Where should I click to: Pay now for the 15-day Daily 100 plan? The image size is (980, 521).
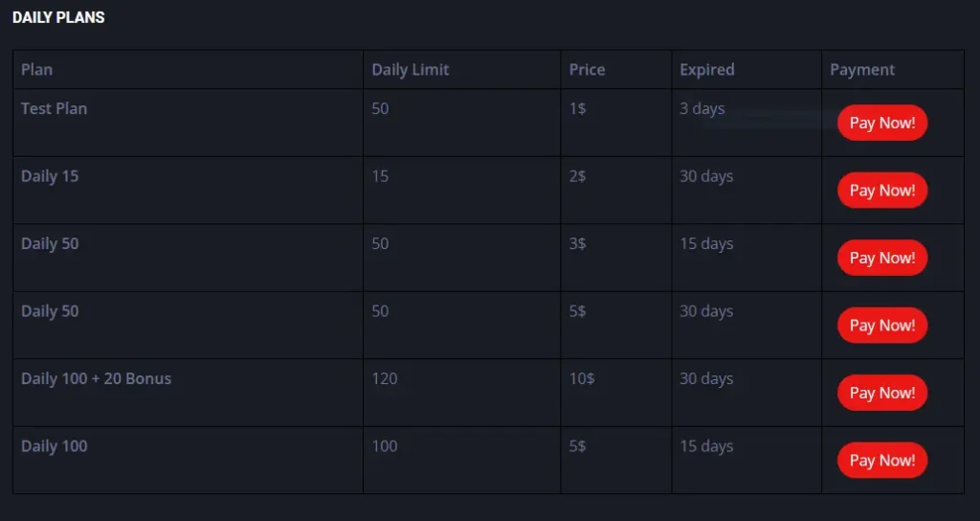tap(881, 460)
